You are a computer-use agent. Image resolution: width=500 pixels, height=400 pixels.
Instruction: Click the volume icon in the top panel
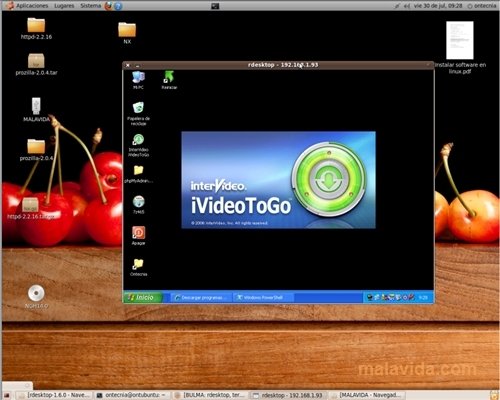pos(407,6)
